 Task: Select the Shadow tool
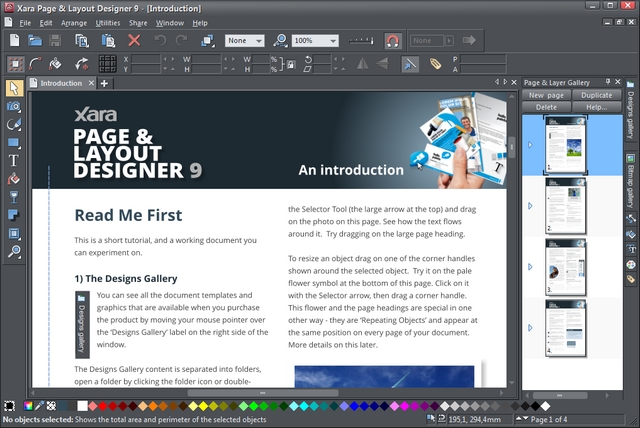click(13, 215)
